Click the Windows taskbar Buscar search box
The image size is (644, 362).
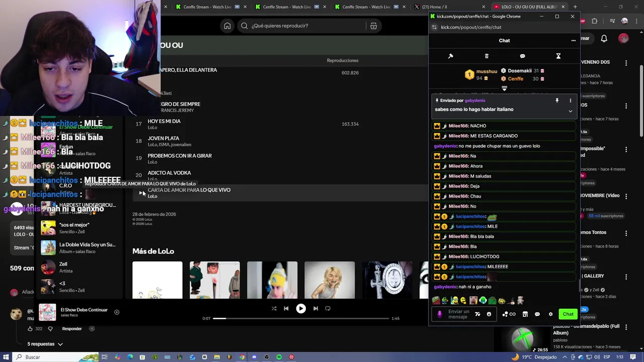click(55, 357)
